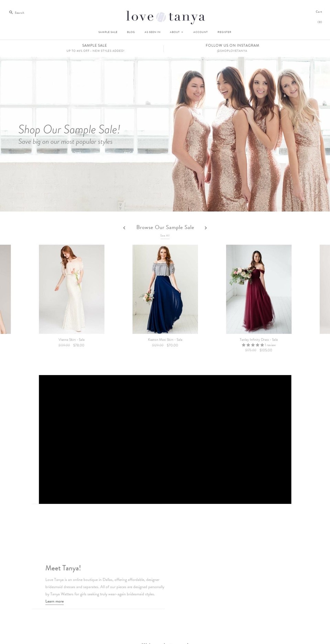Click the See All link

click(165, 236)
